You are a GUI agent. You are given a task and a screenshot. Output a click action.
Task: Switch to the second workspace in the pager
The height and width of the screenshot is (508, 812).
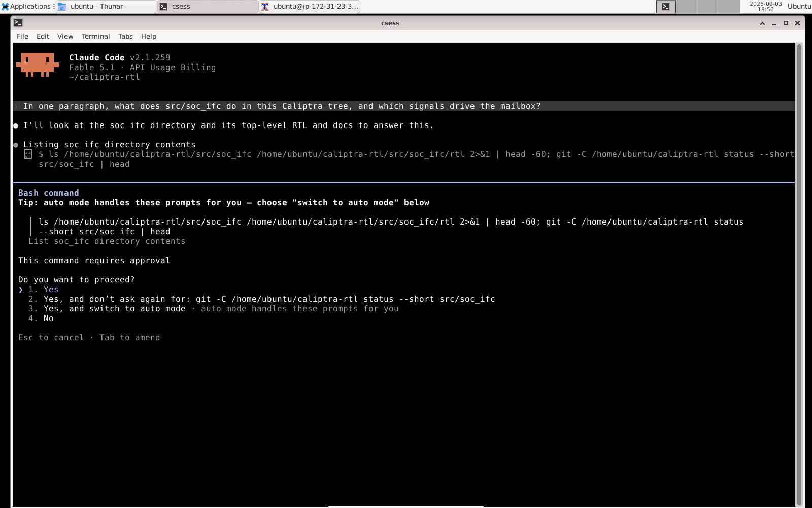pyautogui.click(x=687, y=7)
